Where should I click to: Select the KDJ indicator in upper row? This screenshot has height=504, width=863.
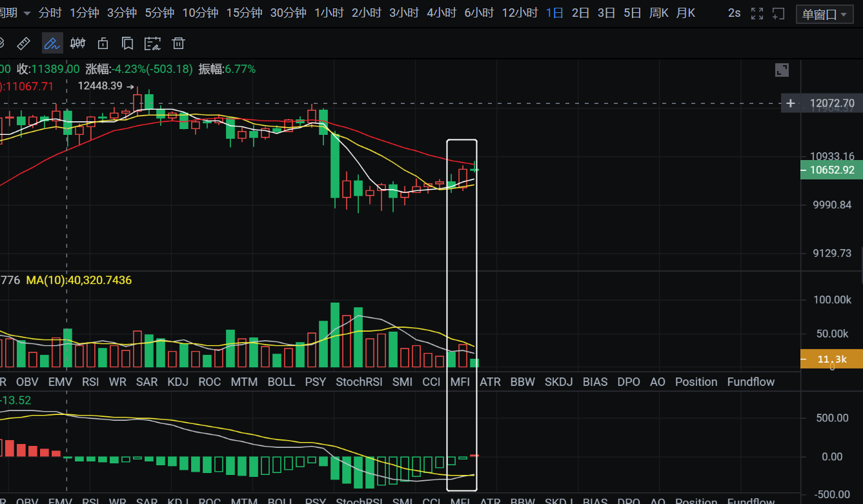tap(178, 382)
